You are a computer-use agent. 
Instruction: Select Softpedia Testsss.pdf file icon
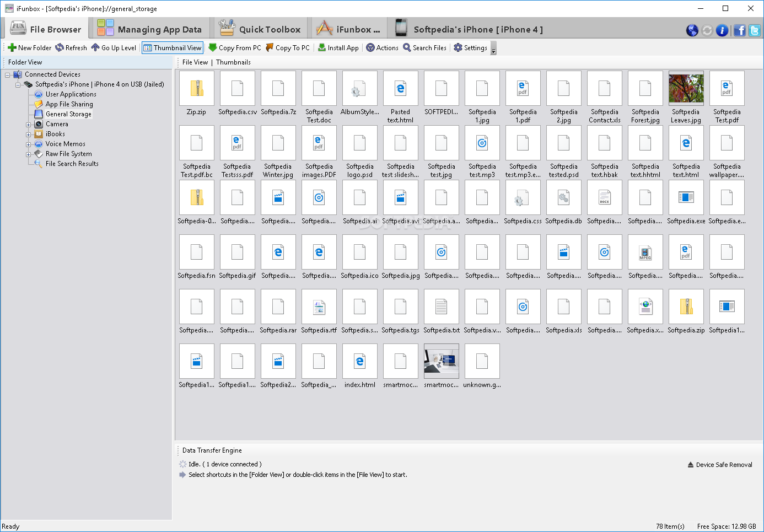(x=238, y=143)
